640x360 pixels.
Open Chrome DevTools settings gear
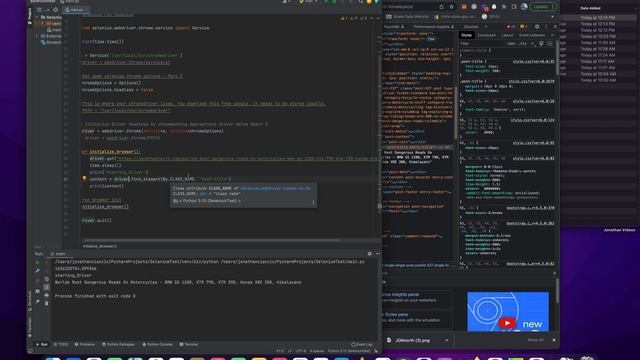[x=537, y=27]
